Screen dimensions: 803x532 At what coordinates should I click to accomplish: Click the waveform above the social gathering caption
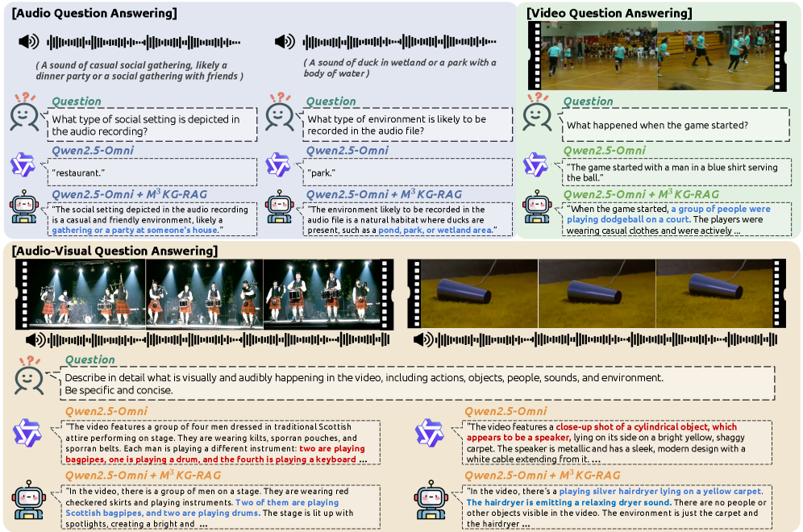[x=144, y=42]
